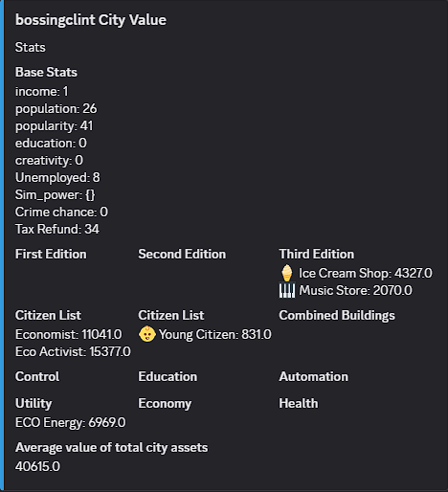Viewport: 448px width, 492px height.
Task: Click the blue embed accent bar
Action: pos(2,245)
